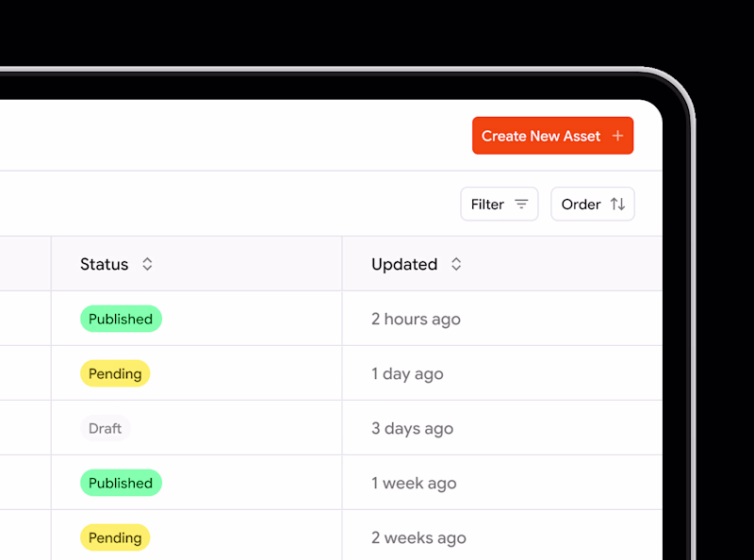
Task: Open the Order button
Action: 593,204
